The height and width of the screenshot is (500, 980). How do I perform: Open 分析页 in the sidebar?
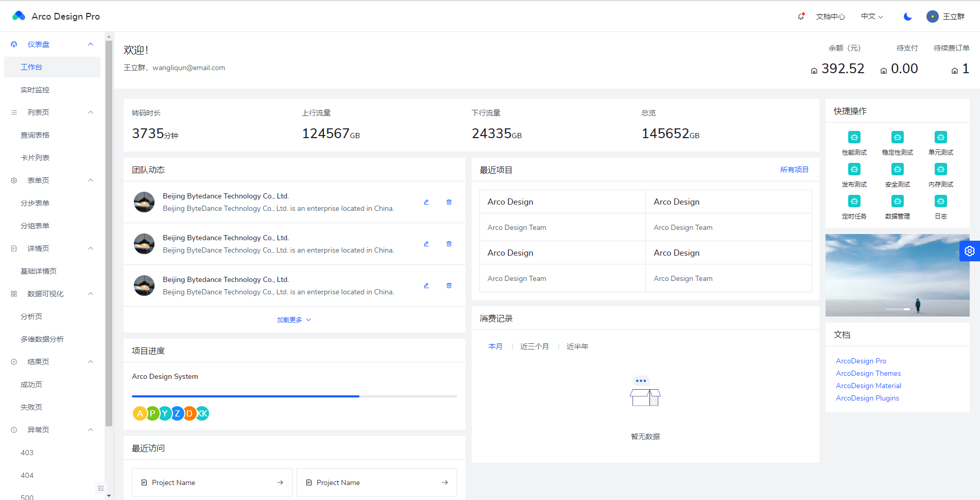pyautogui.click(x=52, y=316)
